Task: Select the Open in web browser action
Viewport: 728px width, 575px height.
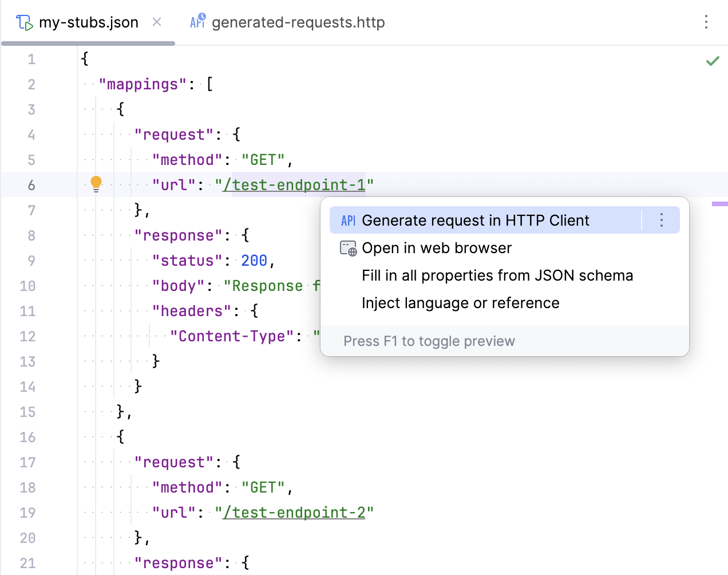Action: [x=437, y=247]
